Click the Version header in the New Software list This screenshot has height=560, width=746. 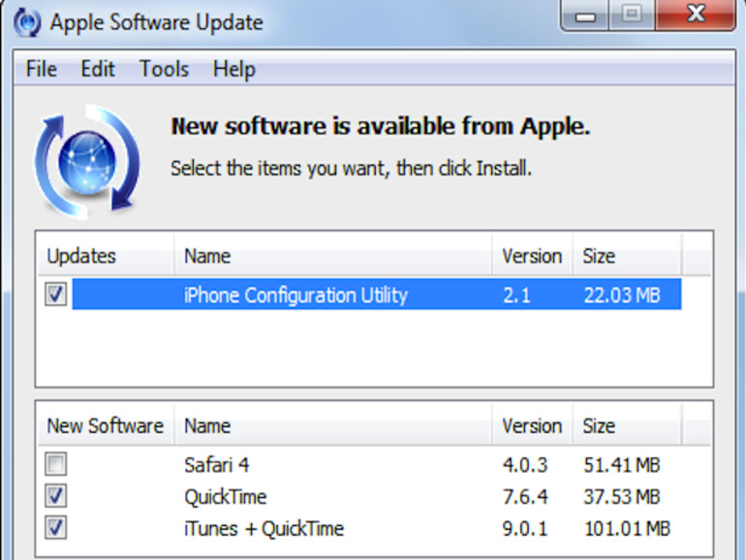pyautogui.click(x=533, y=426)
